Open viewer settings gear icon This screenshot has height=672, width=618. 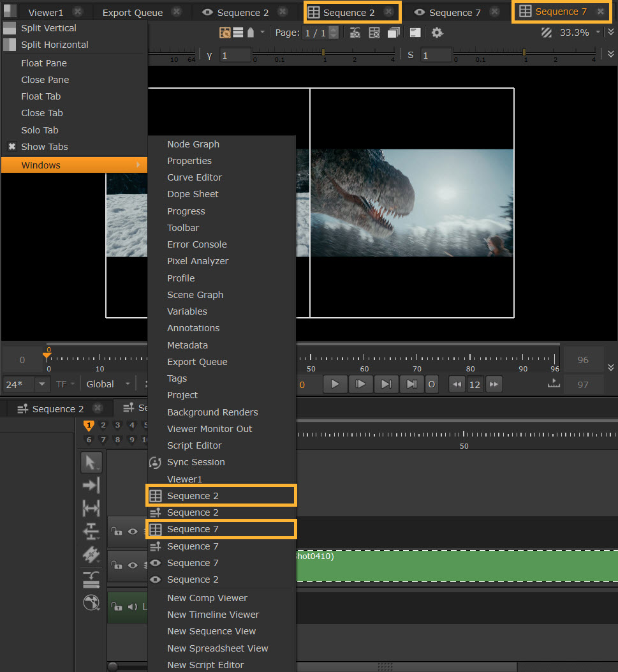coord(437,33)
